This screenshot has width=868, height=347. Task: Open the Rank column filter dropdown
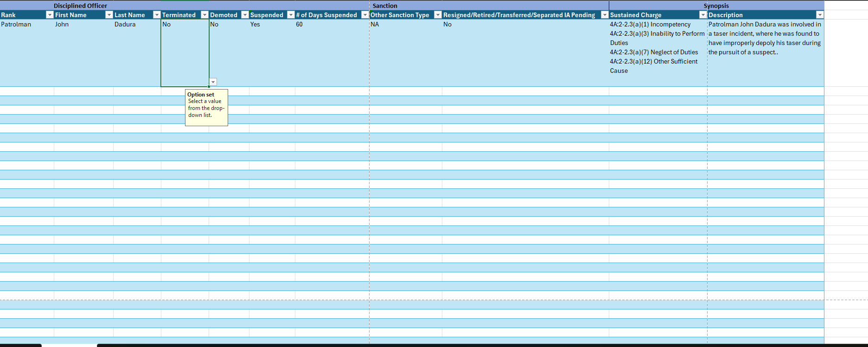pos(50,15)
